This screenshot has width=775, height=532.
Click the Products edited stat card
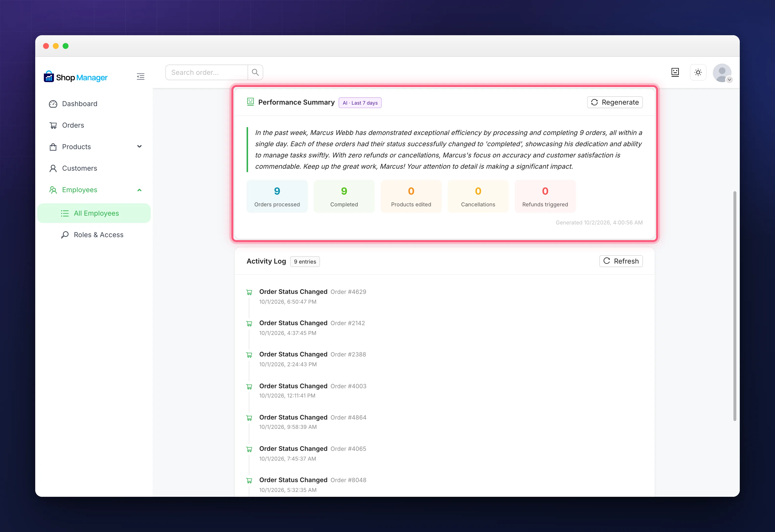[411, 196]
